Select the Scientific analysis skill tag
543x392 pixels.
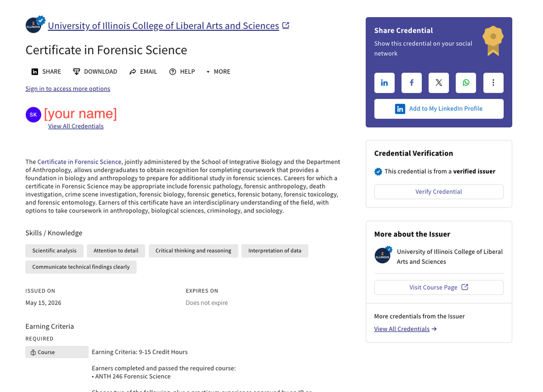(54, 250)
